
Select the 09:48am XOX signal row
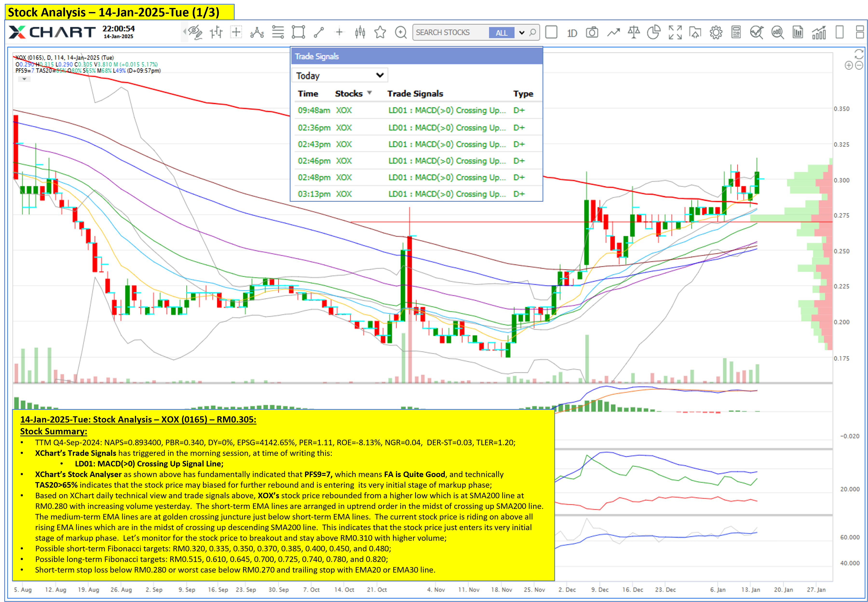point(415,110)
